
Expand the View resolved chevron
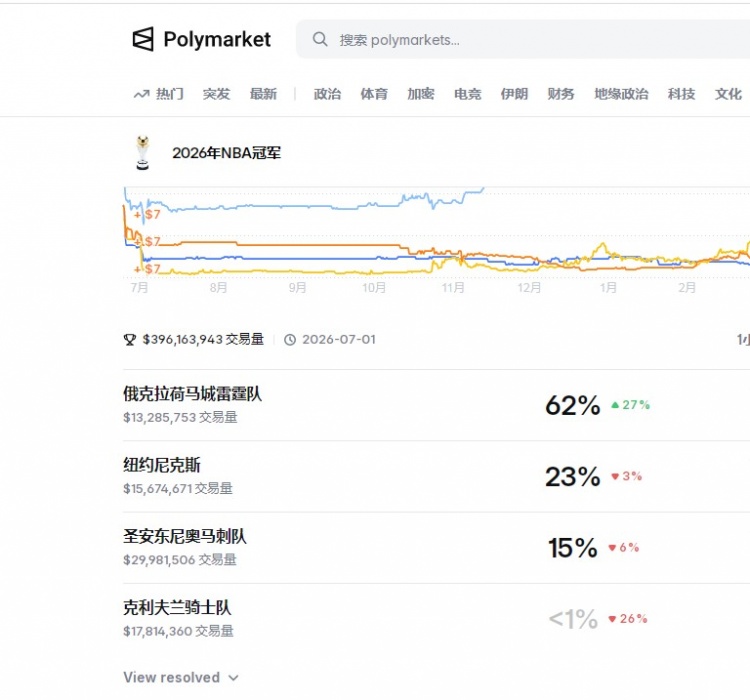pos(233,678)
